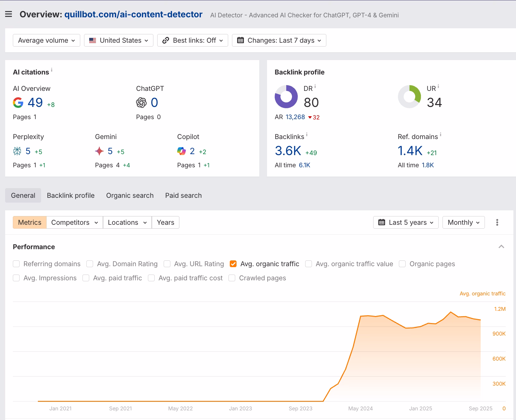Expand the Locations dropdown
This screenshot has height=420, width=516.
127,222
